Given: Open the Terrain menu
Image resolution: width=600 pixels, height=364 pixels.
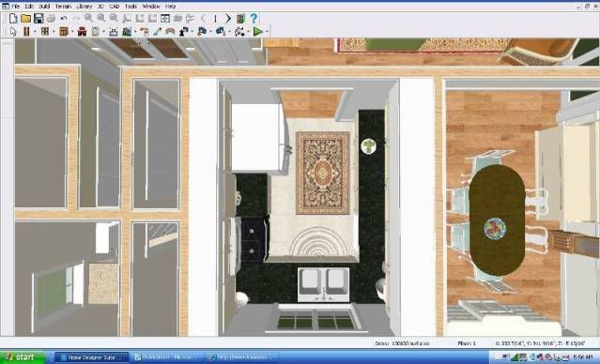Looking at the screenshot, I should (63, 7).
